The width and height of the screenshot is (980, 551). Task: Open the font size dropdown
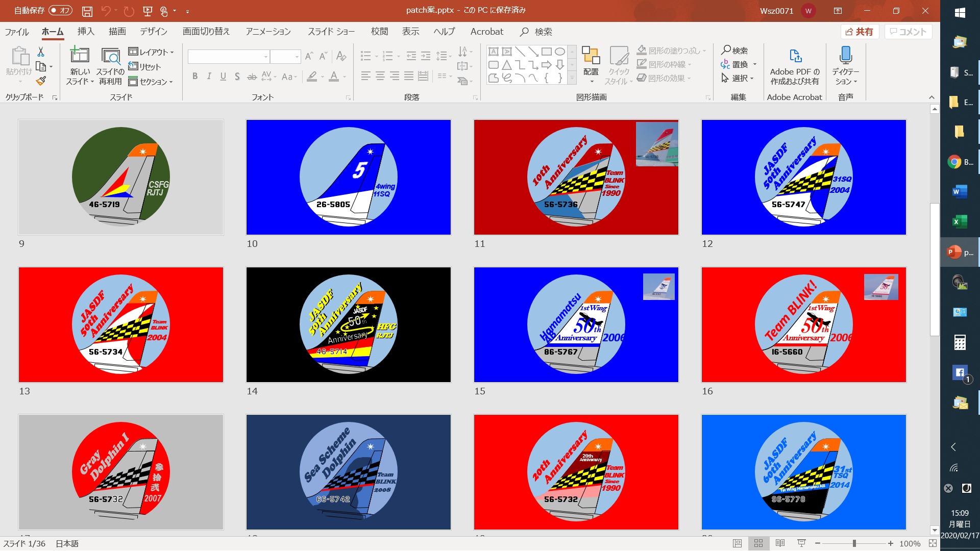point(297,57)
